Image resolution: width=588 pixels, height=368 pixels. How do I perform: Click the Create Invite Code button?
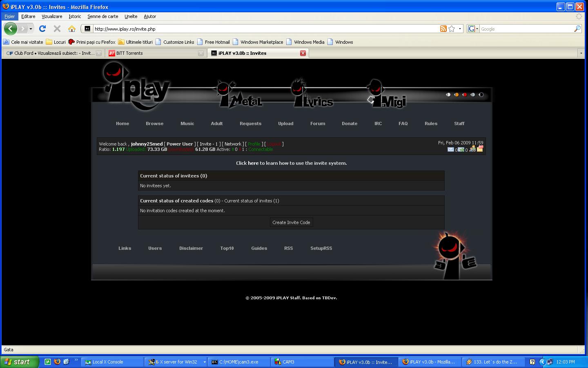[x=291, y=222]
